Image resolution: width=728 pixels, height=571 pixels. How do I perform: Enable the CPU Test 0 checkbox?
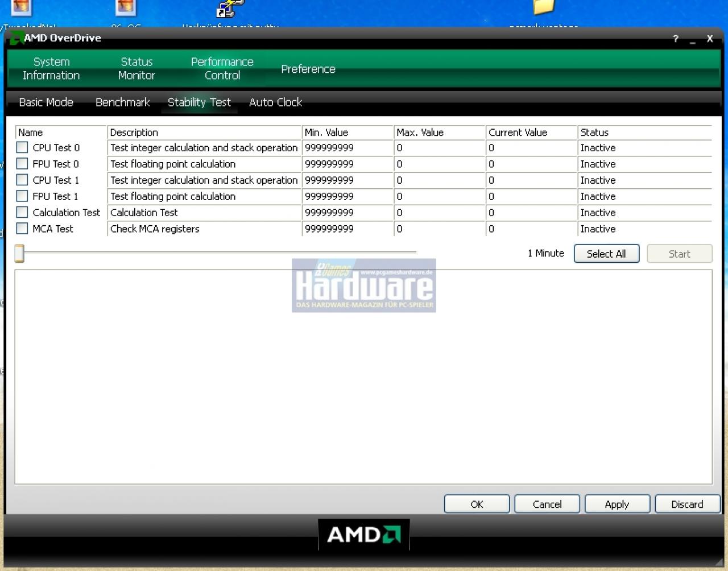point(22,147)
